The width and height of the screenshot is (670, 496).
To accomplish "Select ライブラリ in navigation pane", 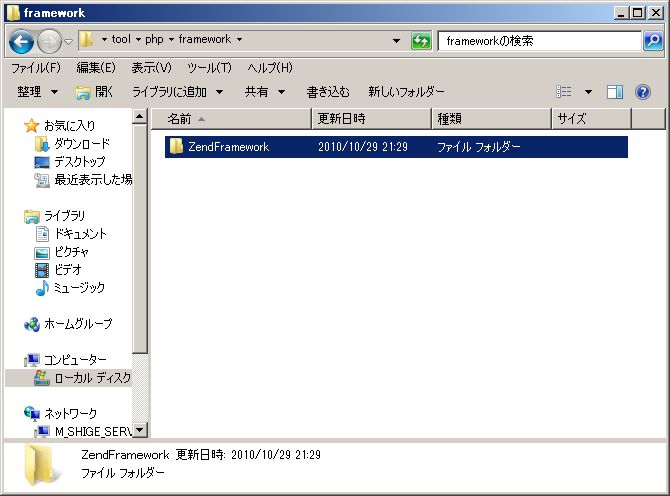I will tap(64, 216).
